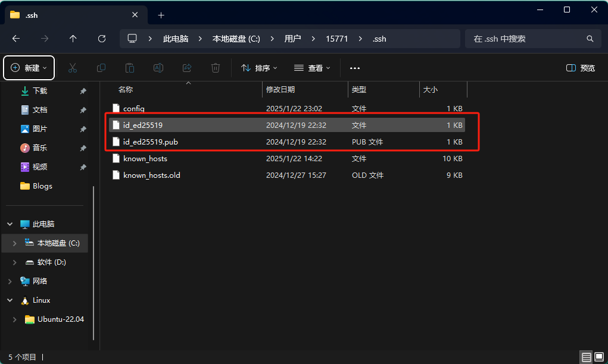Click the search box for .ssh

coord(524,39)
